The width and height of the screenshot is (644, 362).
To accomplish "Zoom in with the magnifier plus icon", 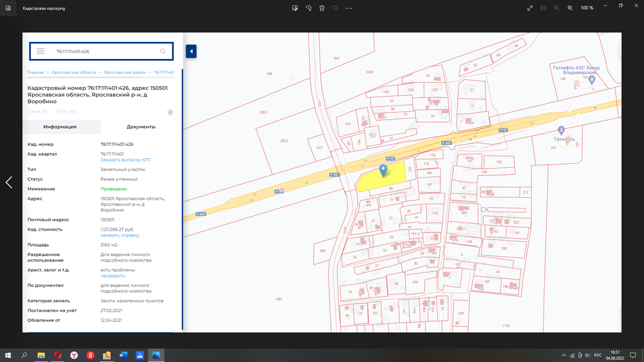I will [x=570, y=8].
